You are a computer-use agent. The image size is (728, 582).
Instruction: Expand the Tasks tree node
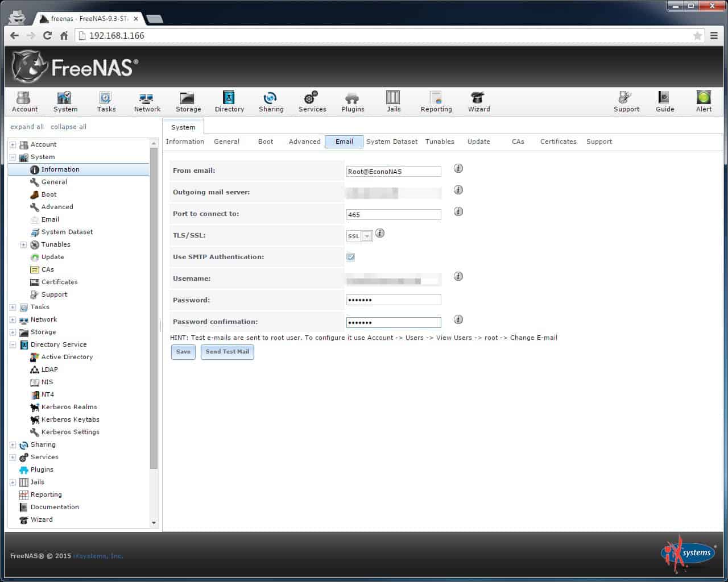13,307
